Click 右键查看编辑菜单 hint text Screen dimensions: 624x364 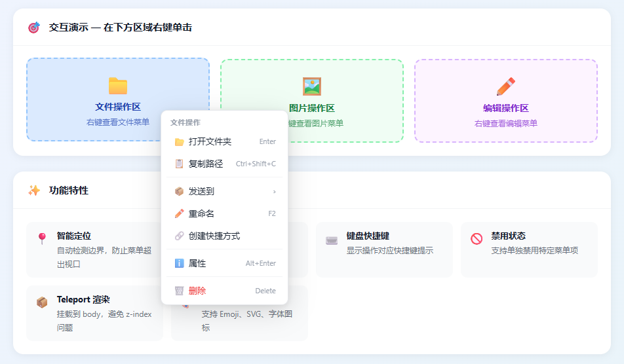tap(506, 124)
